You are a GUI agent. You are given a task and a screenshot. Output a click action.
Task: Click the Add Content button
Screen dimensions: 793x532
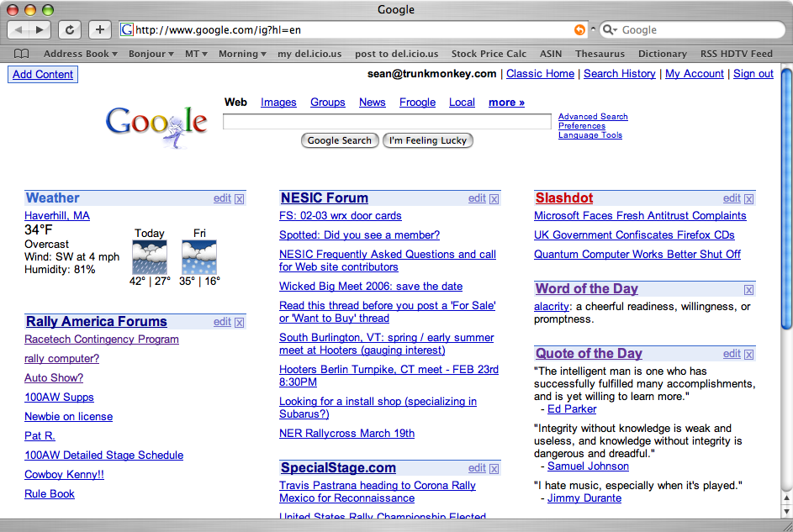coord(43,74)
